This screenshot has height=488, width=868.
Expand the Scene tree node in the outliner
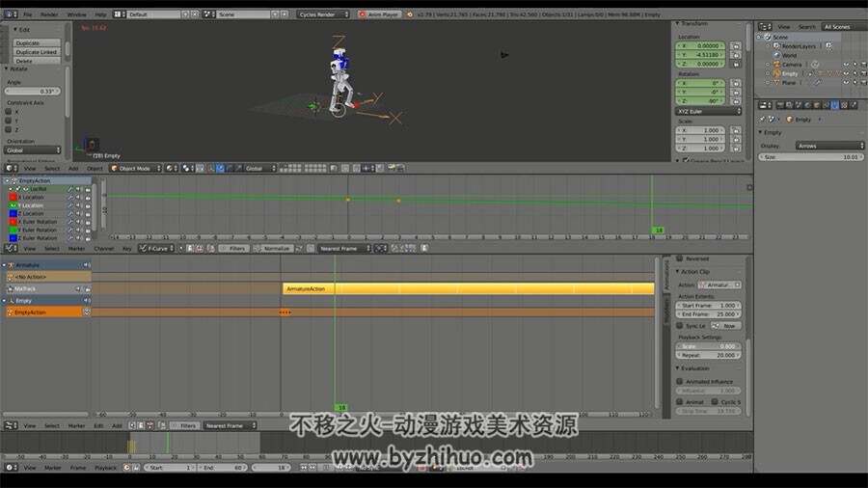click(x=760, y=37)
